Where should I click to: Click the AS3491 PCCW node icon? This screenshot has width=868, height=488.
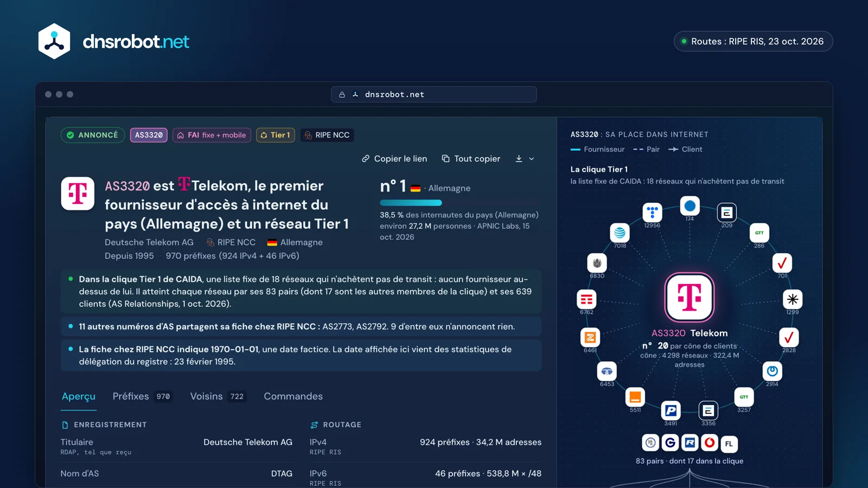point(671,410)
